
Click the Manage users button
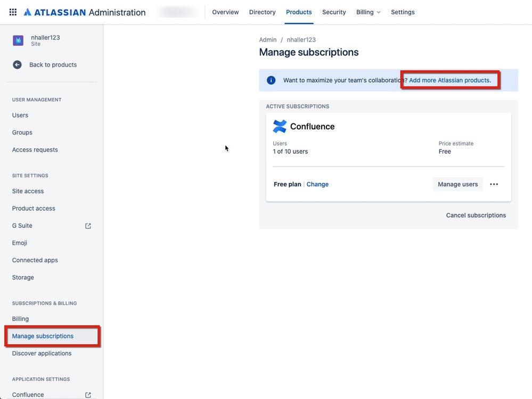pos(457,185)
